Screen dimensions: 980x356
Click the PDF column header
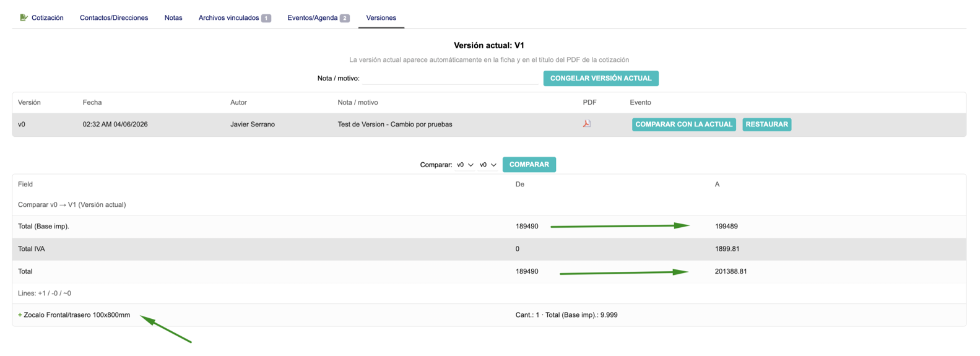[x=589, y=102]
